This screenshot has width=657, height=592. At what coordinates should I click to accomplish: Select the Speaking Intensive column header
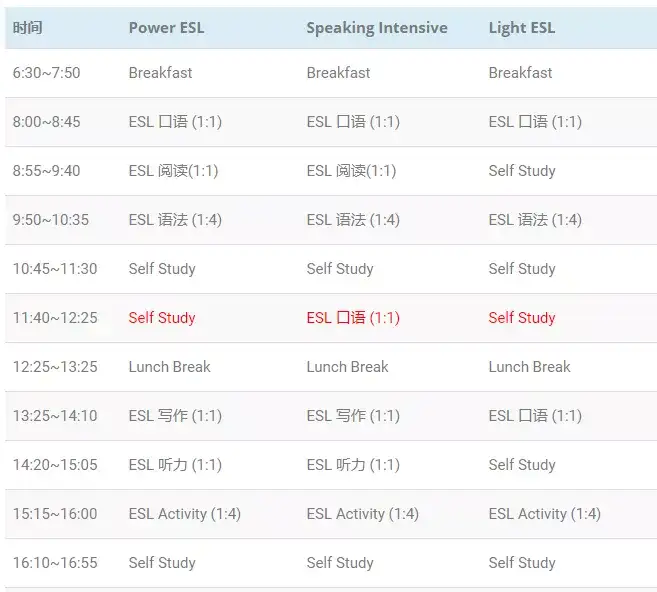[x=377, y=28]
